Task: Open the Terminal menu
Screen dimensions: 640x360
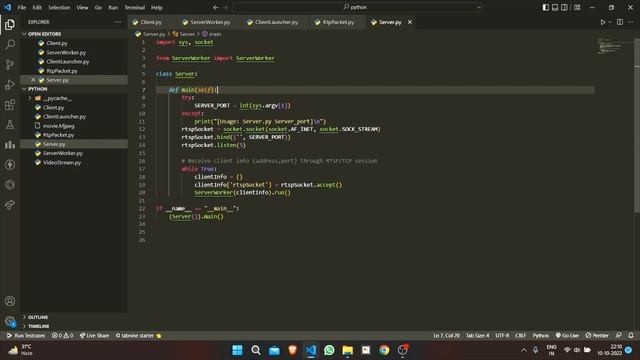Action: click(x=135, y=7)
